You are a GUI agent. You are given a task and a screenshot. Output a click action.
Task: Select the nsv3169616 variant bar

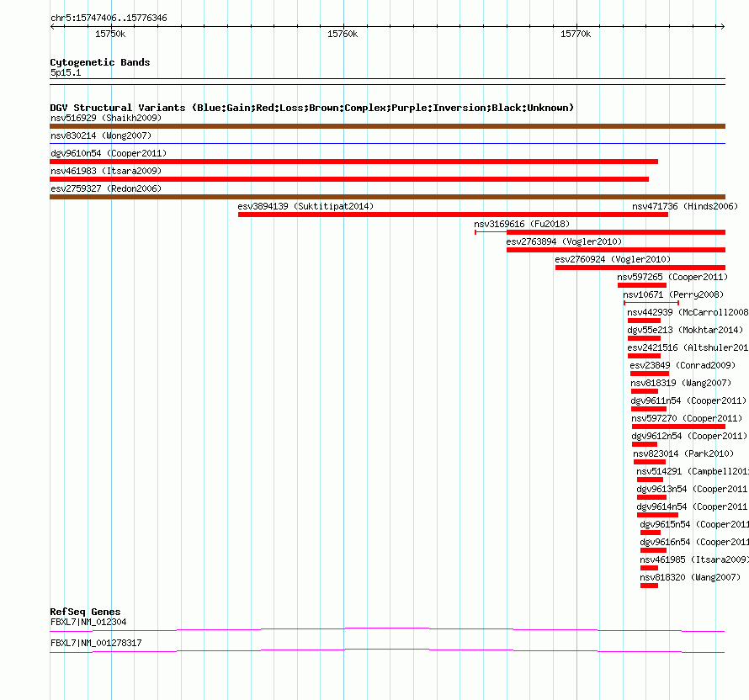(x=600, y=232)
